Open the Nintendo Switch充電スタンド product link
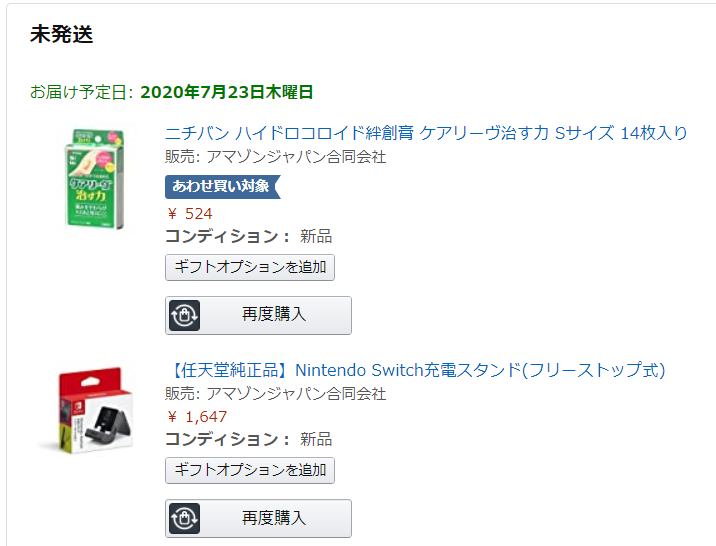716x546 pixels. click(415, 370)
